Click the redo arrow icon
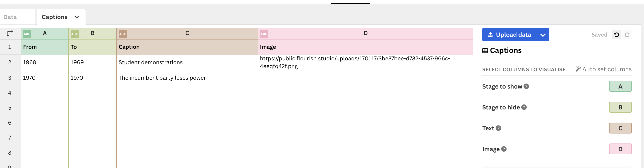Screen dimensions: 644x168 point(627,35)
